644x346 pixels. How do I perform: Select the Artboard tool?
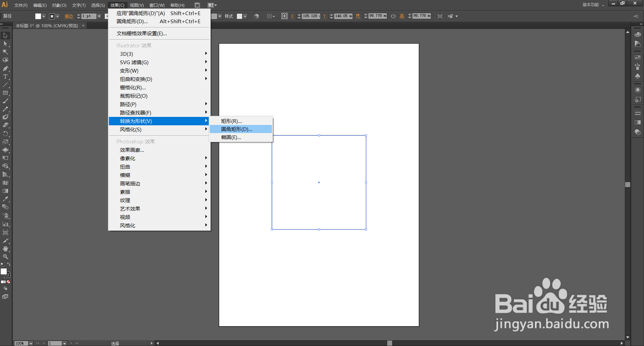coord(5,232)
